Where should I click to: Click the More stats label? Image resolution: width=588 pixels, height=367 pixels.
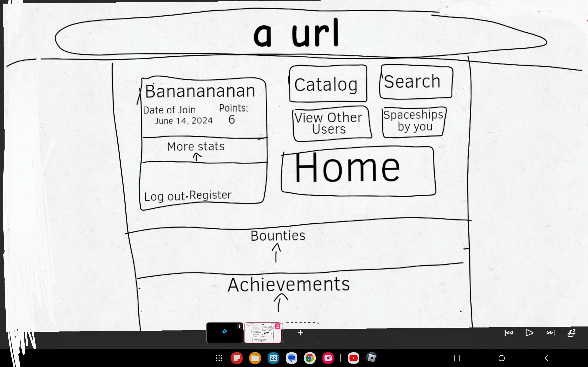(x=196, y=146)
